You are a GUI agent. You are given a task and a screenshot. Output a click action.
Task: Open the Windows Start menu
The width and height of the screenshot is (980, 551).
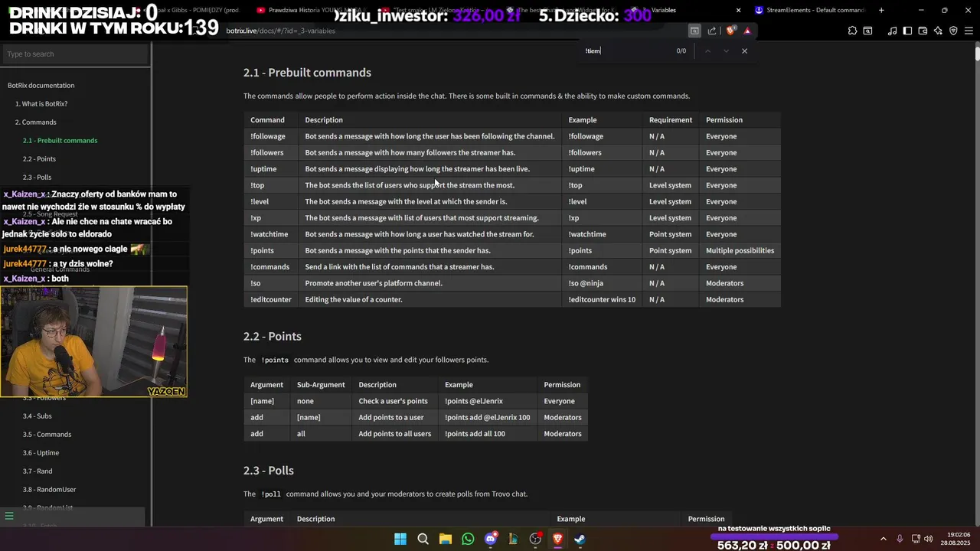(x=400, y=539)
